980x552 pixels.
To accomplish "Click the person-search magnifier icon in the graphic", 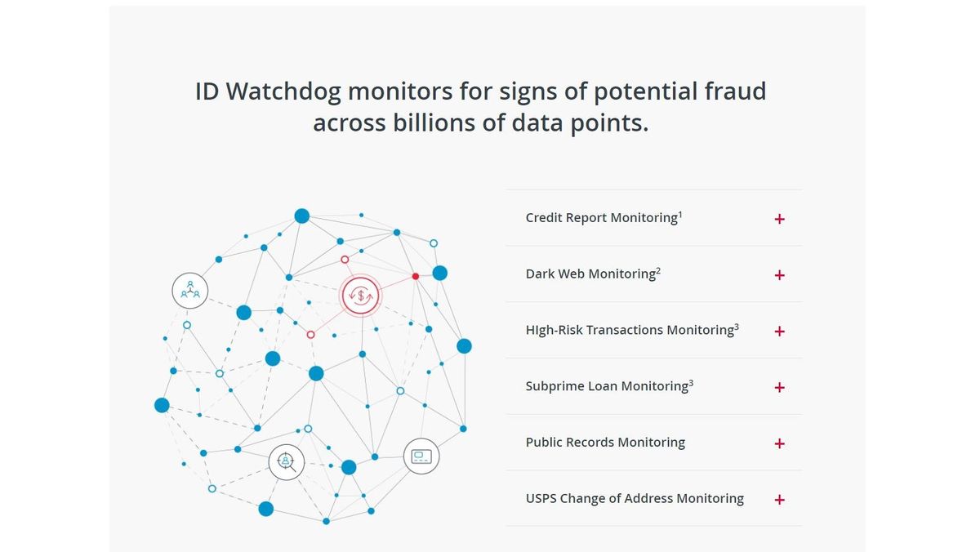I will tap(286, 461).
